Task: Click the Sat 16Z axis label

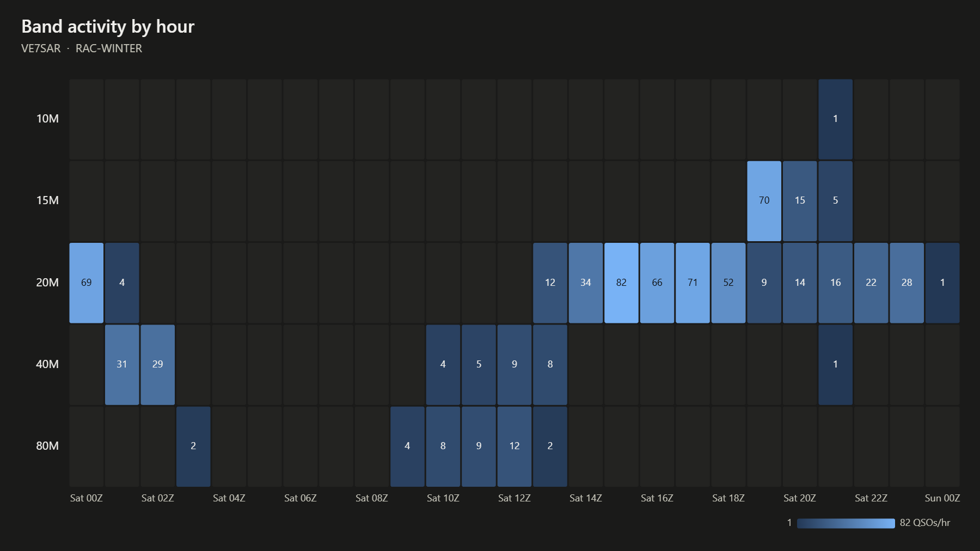Action: point(657,498)
